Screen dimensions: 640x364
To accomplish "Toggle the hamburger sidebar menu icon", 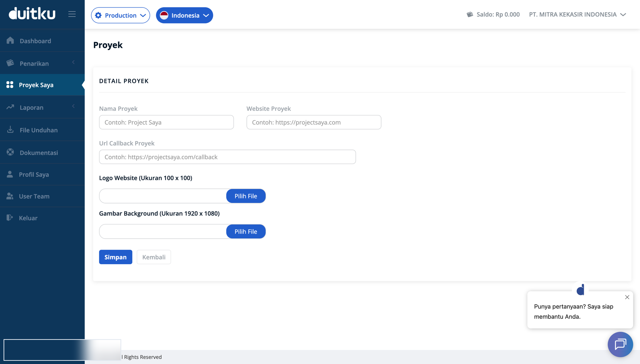I will tap(72, 14).
